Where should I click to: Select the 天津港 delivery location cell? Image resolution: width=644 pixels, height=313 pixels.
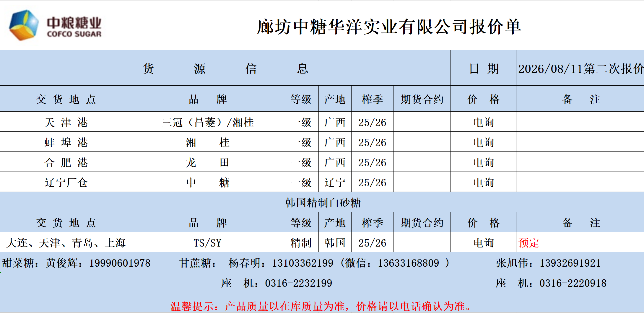tap(66, 122)
